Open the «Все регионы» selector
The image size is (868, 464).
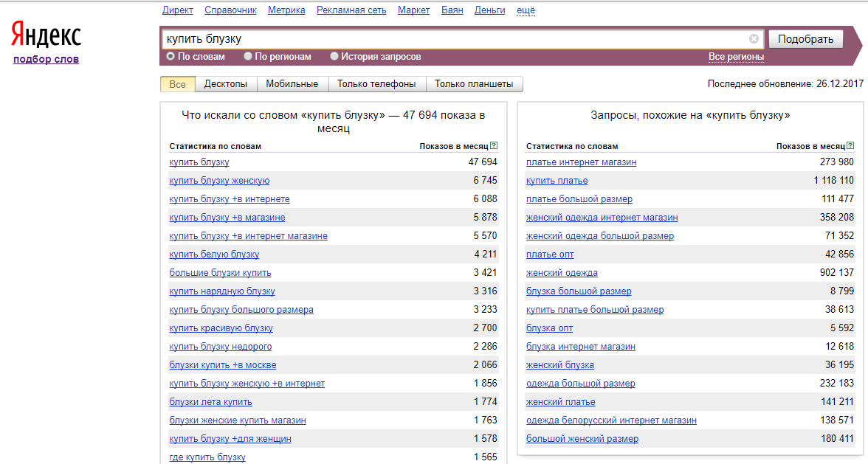736,55
